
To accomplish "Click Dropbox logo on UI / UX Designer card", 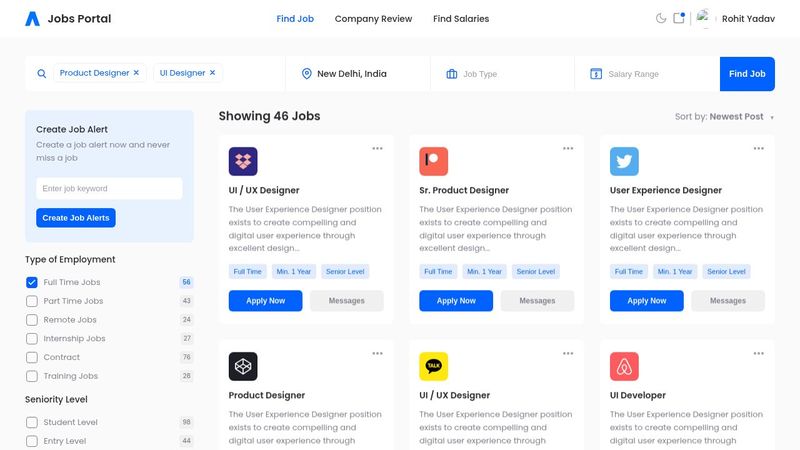I will pos(243,161).
